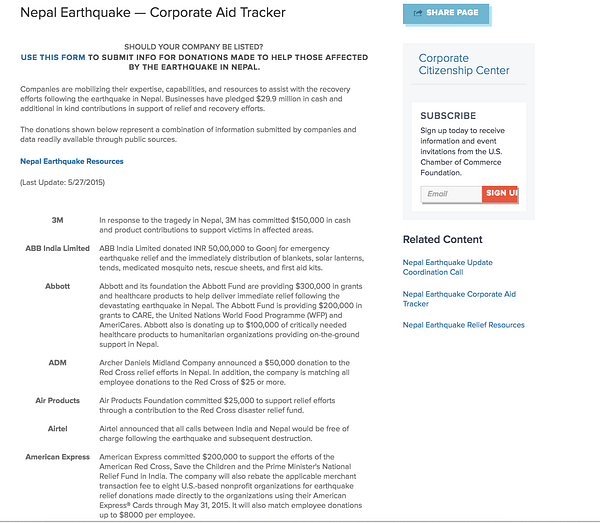Screen dimensions: 600x523
Task: Click the SUBSCRIBE heading
Action: pos(448,116)
